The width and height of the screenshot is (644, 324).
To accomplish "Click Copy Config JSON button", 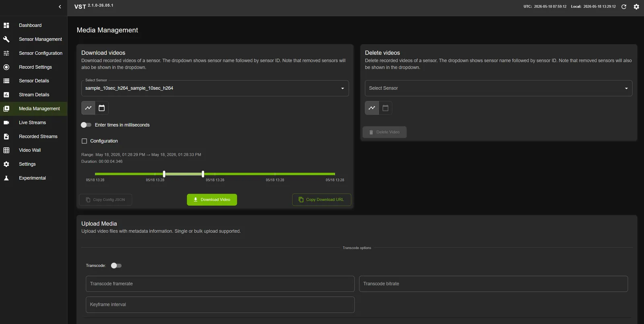I will pyautogui.click(x=105, y=199).
